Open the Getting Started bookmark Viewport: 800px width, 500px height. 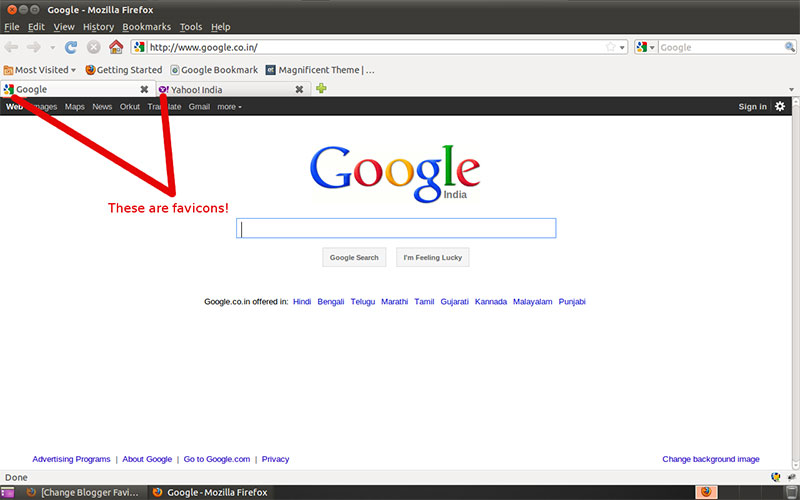point(123,70)
